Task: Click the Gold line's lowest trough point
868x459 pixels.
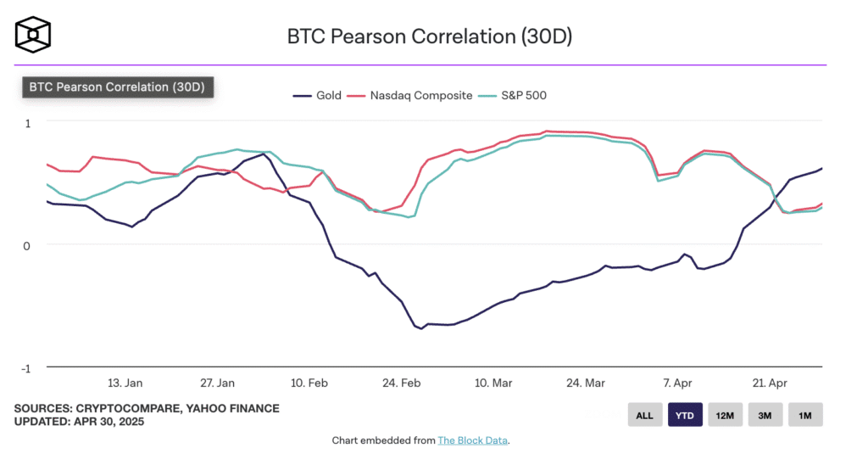Action: (421, 328)
